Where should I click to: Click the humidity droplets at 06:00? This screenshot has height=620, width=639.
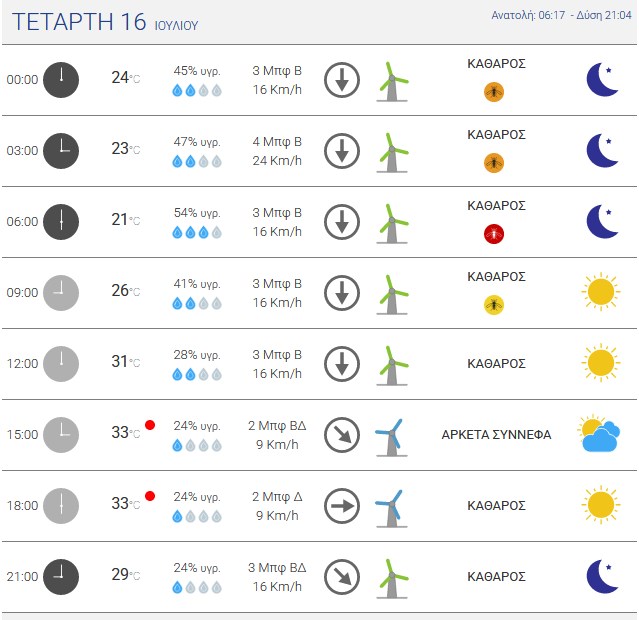point(197,233)
